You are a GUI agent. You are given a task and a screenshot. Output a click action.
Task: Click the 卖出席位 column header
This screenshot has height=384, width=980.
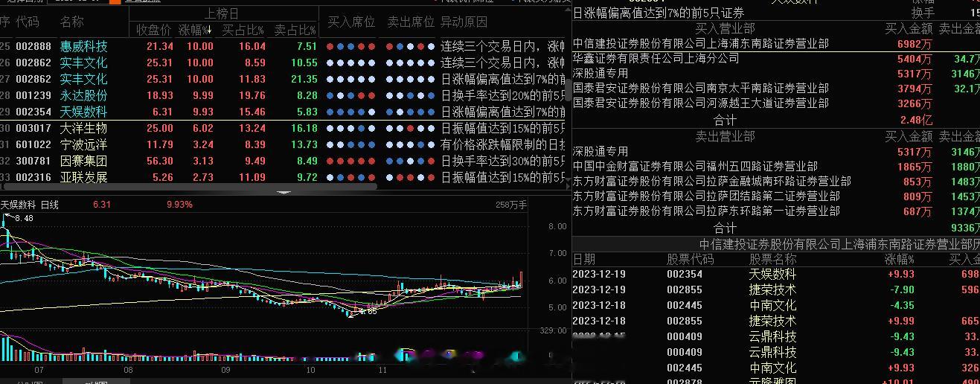coord(411,22)
